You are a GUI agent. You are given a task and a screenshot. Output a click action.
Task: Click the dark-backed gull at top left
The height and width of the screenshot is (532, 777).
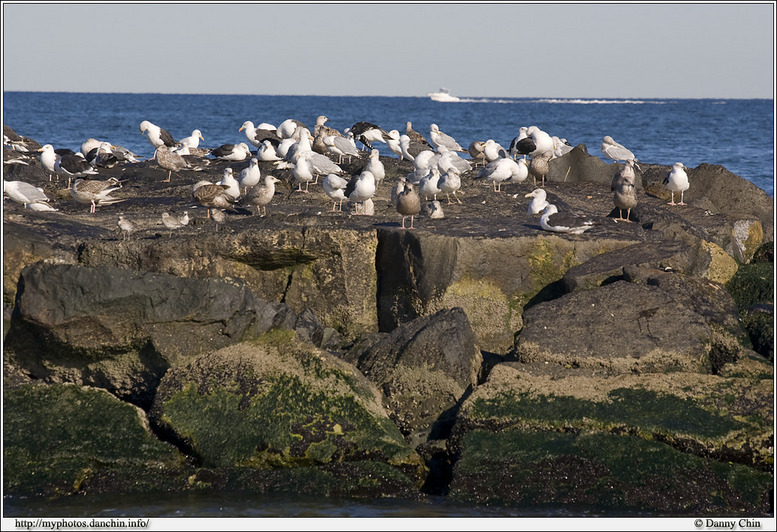pos(156,134)
